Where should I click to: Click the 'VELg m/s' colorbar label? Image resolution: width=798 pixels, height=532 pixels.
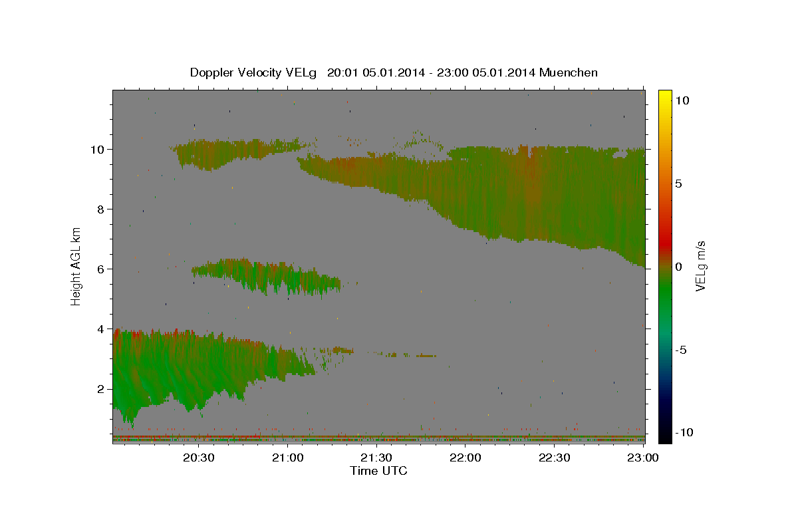coord(700,266)
